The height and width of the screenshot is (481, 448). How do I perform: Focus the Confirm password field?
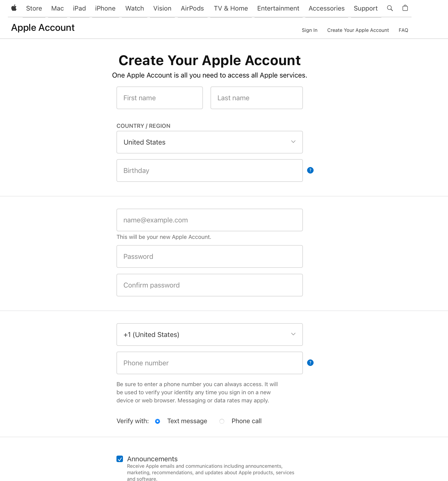tap(209, 285)
